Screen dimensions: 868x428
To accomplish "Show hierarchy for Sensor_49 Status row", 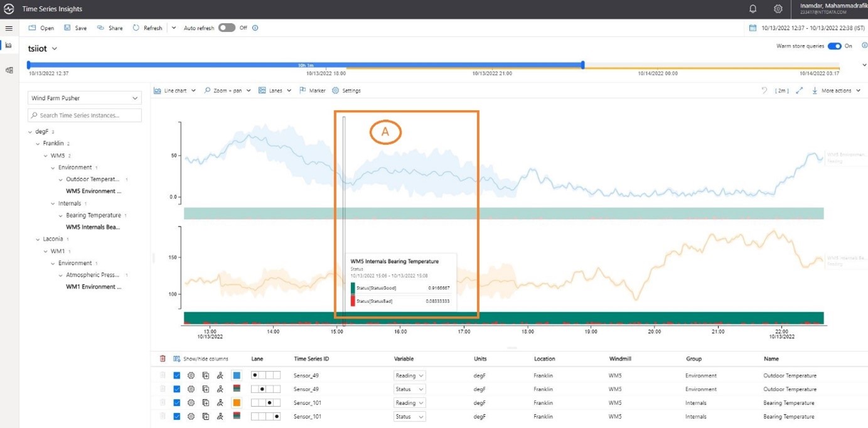I will coord(220,389).
